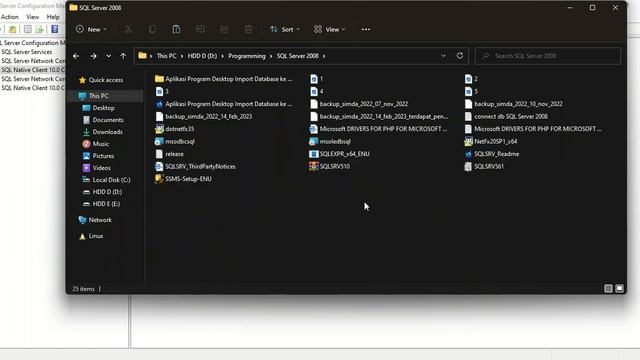Select backup_simda_2022_14_feb_2023 file
The height and width of the screenshot is (360, 640).
203,117
